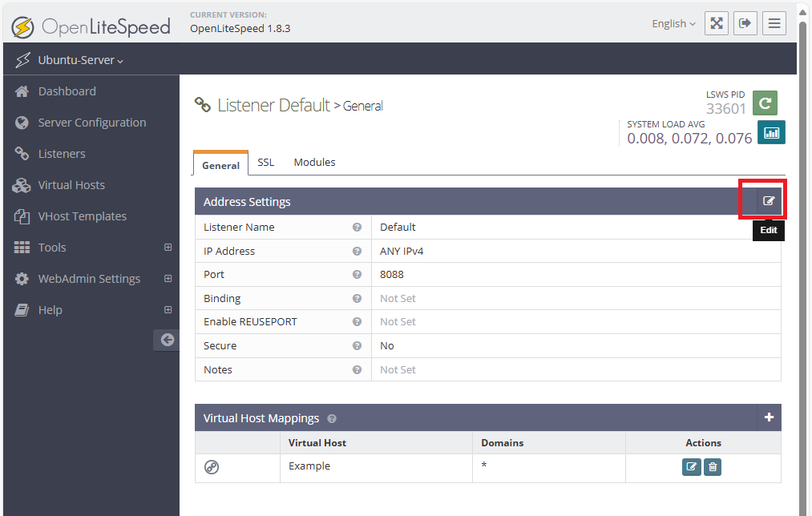
Task: Show help for Virtual Host Mappings
Action: pyautogui.click(x=332, y=419)
